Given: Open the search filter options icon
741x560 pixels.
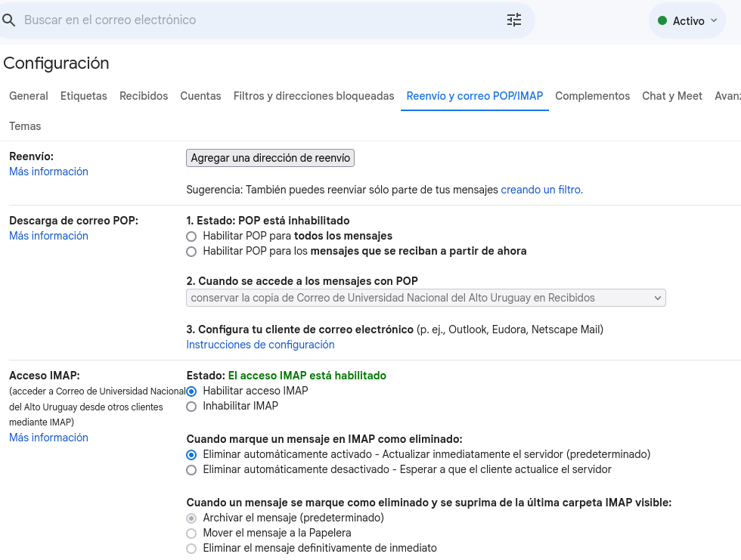Looking at the screenshot, I should [514, 20].
